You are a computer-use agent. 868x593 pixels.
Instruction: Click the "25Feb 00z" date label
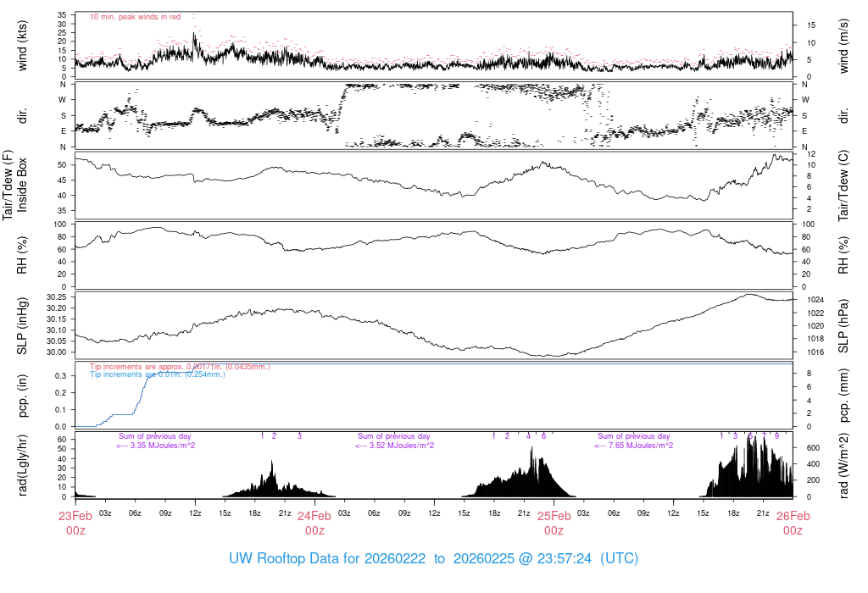pos(554,524)
